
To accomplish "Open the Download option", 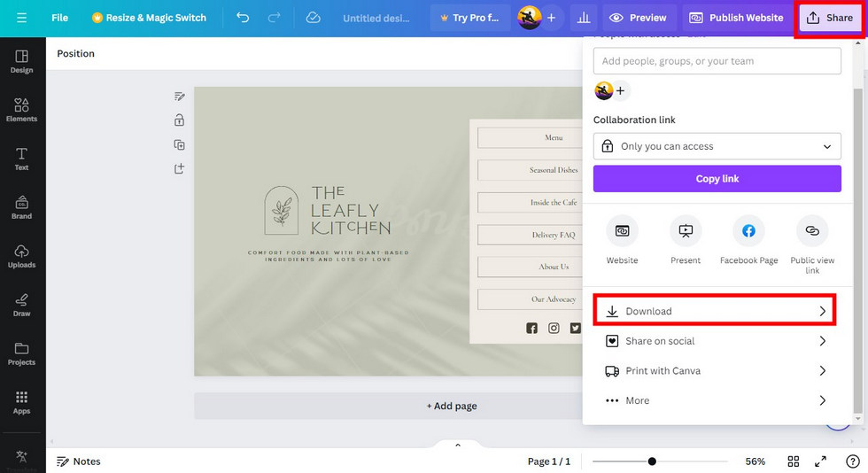I will click(714, 311).
